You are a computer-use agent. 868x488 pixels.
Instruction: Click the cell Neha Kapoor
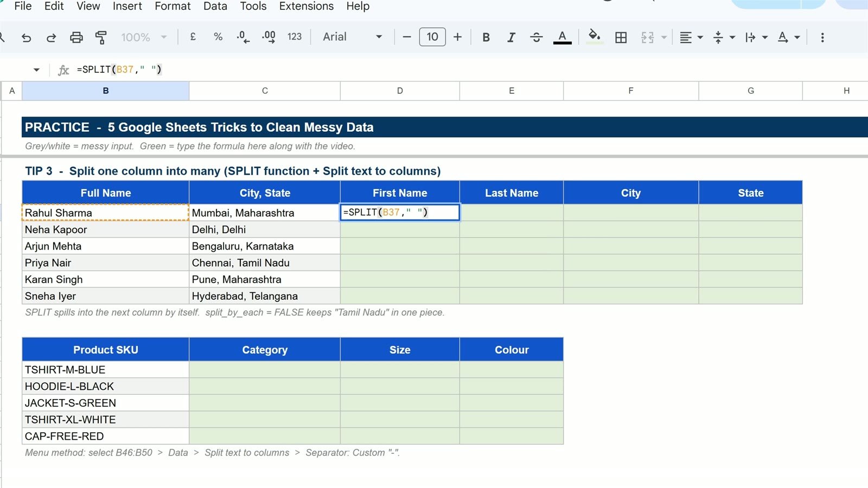coord(106,229)
